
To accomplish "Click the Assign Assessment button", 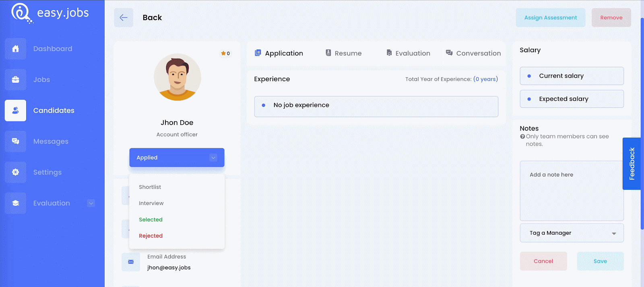I will click(551, 18).
